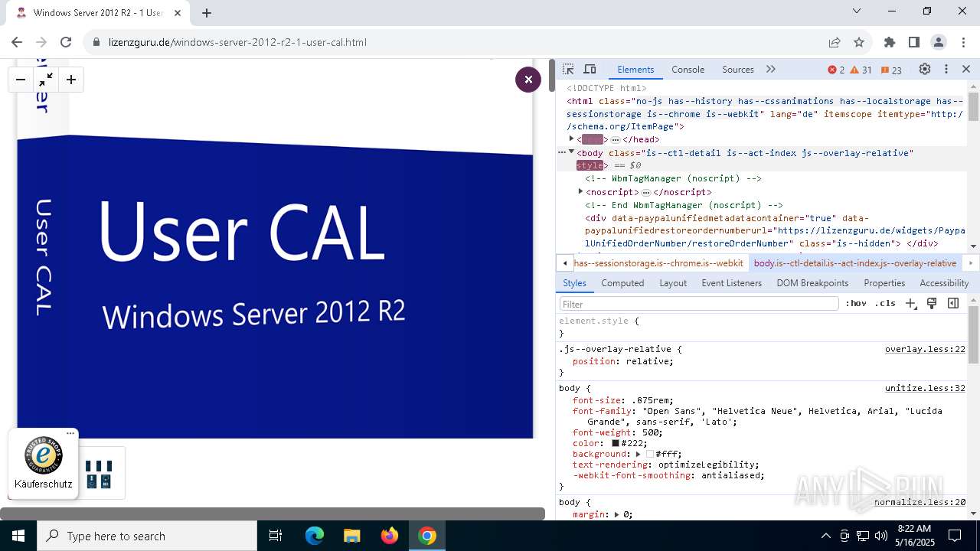The height and width of the screenshot is (551, 980).
Task: Zoom out the product image
Action: pyautogui.click(x=21, y=80)
